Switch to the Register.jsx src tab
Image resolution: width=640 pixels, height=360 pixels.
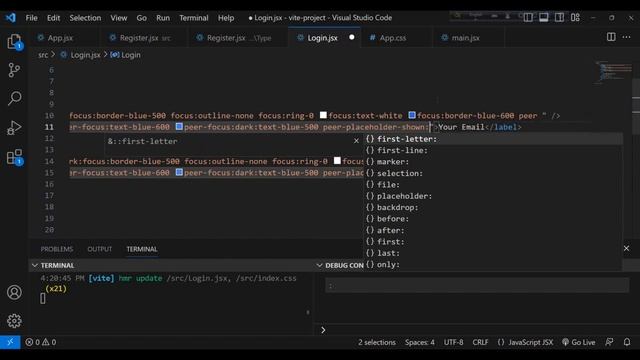pos(144,38)
